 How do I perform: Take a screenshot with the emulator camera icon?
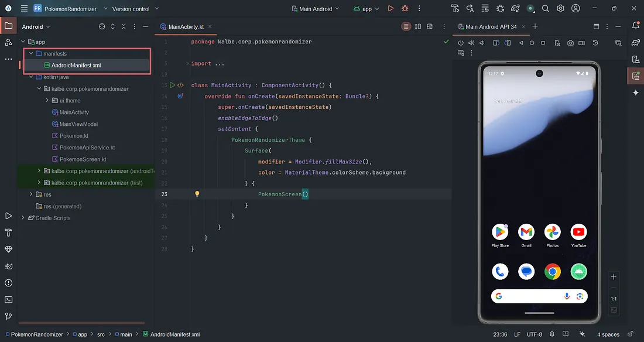click(571, 43)
